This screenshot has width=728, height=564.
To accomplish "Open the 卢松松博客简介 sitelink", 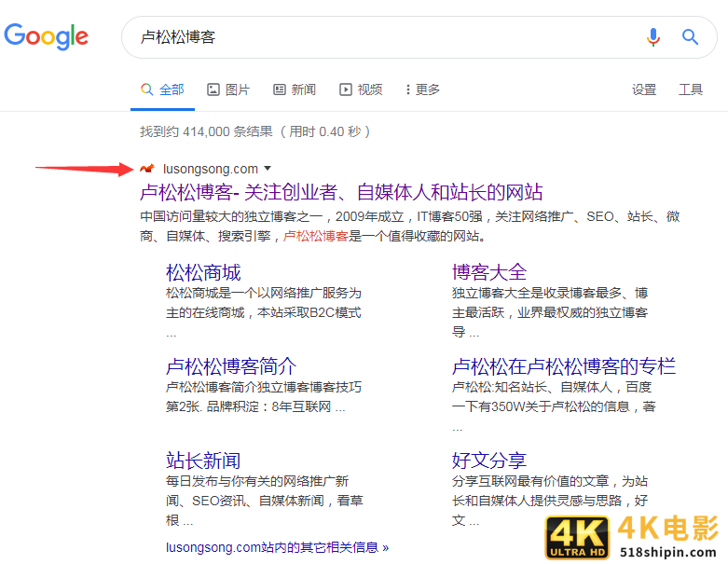I will (231, 366).
